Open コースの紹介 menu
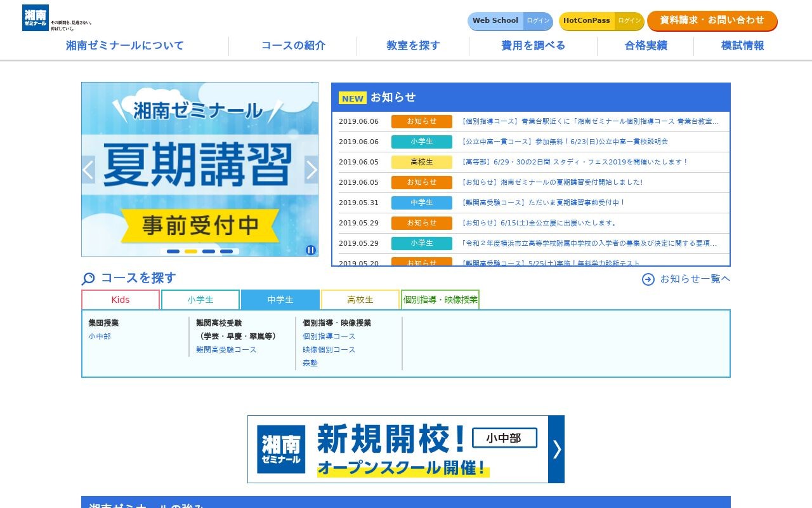 [x=293, y=46]
